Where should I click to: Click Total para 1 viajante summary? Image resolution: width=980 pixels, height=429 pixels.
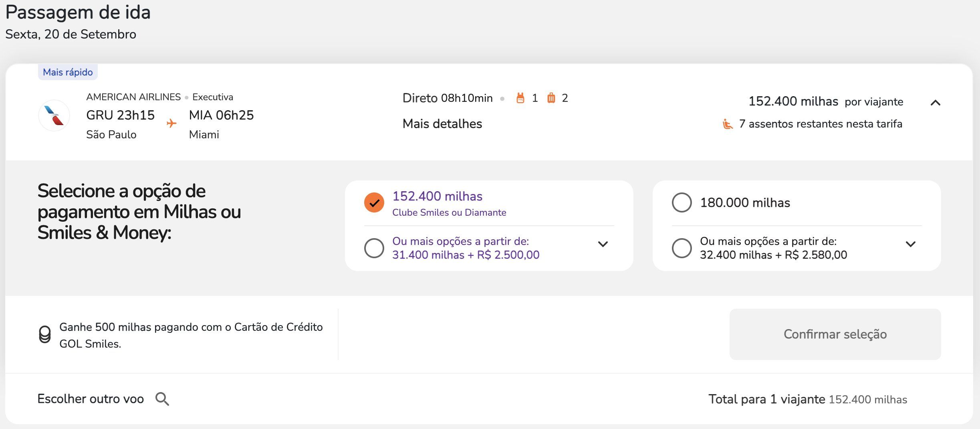tap(808, 399)
